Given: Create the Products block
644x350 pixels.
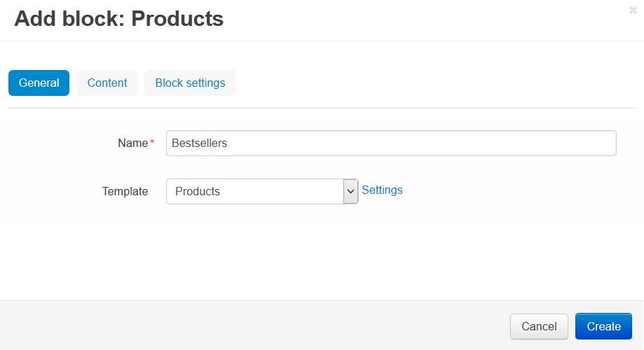Looking at the screenshot, I should pos(603,327).
